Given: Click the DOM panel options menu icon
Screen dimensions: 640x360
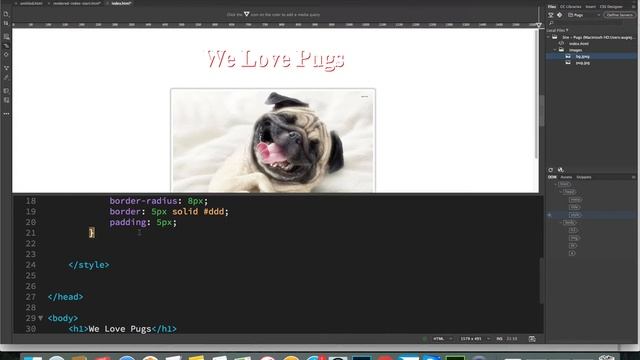Looking at the screenshot, I should tap(633, 177).
